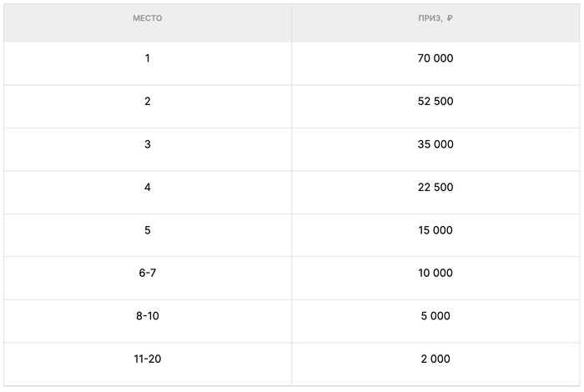Screen dimensions: 584x392
Task: Select the 70 000 prize cell
Action: pos(435,58)
